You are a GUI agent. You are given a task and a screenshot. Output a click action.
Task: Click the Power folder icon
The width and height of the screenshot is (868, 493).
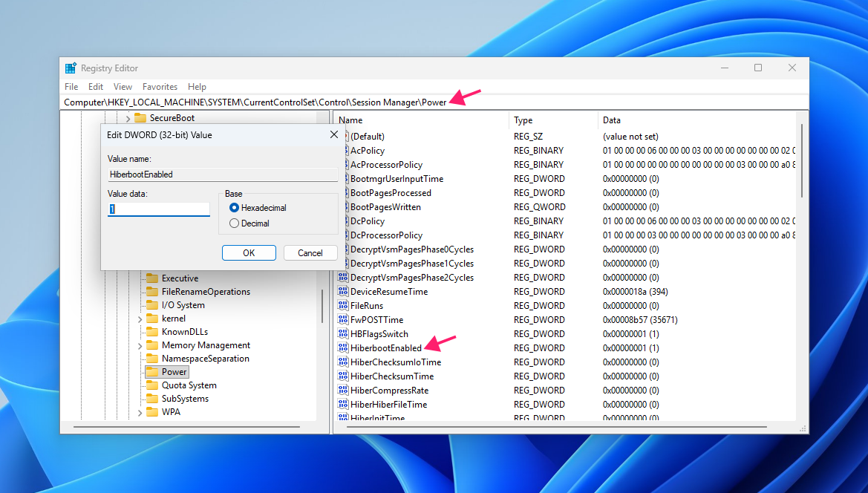[x=151, y=372]
